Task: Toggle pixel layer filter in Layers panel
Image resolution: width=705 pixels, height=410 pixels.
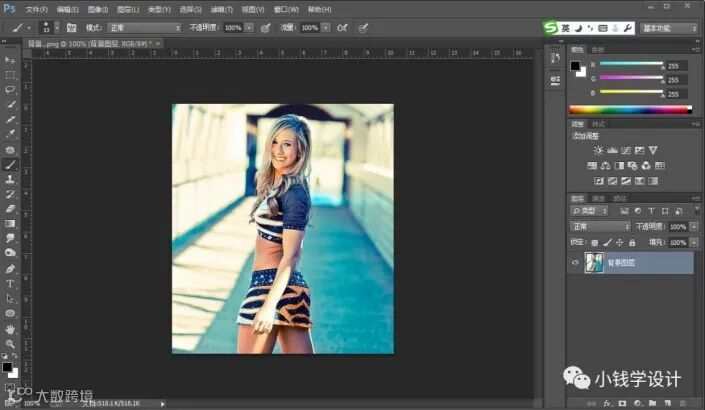Action: click(625, 211)
